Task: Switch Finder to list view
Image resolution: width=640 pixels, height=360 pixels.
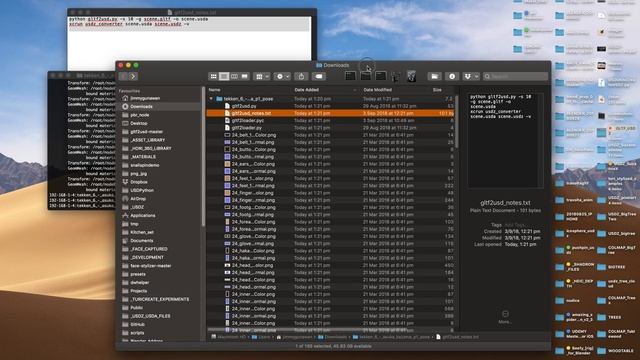Action: (224, 76)
